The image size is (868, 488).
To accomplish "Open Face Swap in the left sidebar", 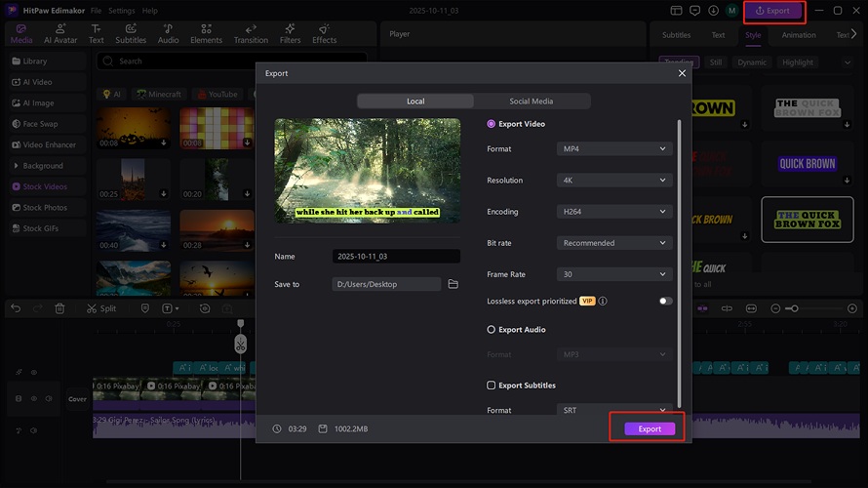I will click(x=40, y=124).
